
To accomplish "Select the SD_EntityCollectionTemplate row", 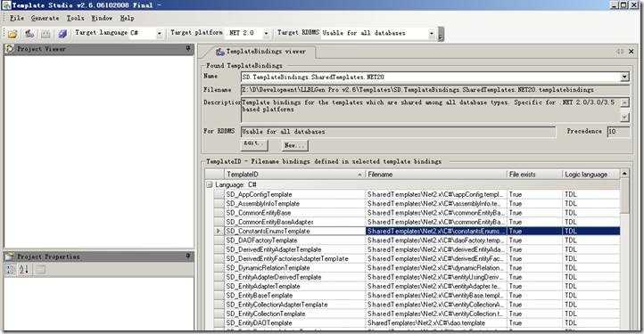I will pyautogui.click(x=417, y=314).
